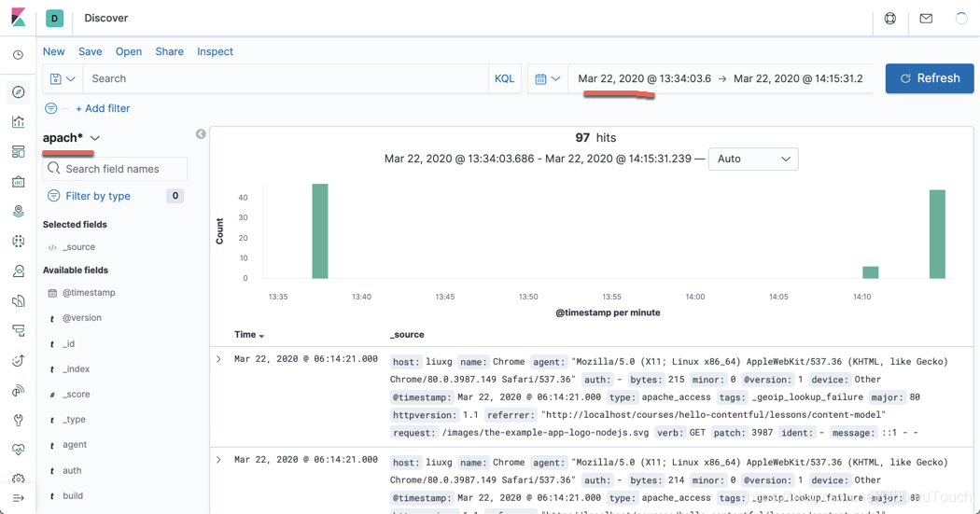Viewport: 980px width, 514px height.
Task: Sort by the Time column header
Action: coord(249,335)
